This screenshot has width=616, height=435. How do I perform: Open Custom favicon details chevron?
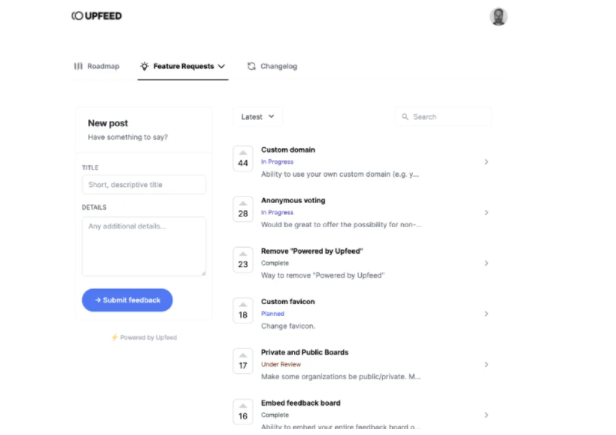coord(486,314)
